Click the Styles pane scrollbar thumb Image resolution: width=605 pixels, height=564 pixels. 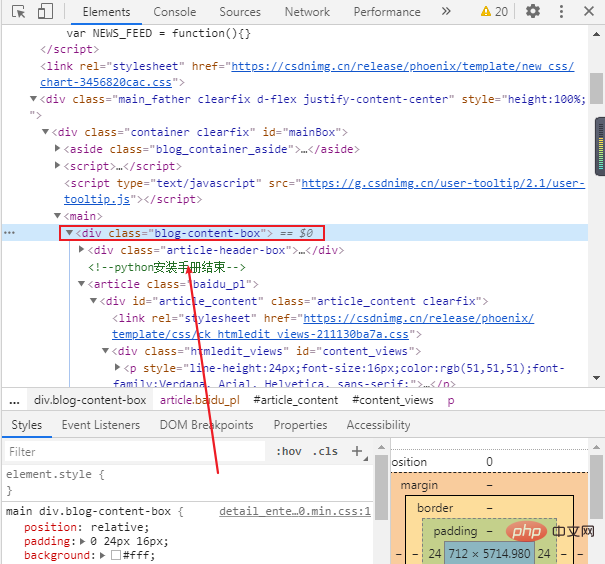tap(382, 486)
